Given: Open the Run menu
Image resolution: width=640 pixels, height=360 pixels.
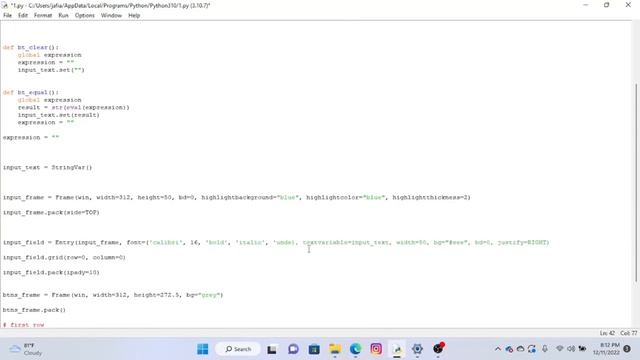Looking at the screenshot, I should click(63, 16).
